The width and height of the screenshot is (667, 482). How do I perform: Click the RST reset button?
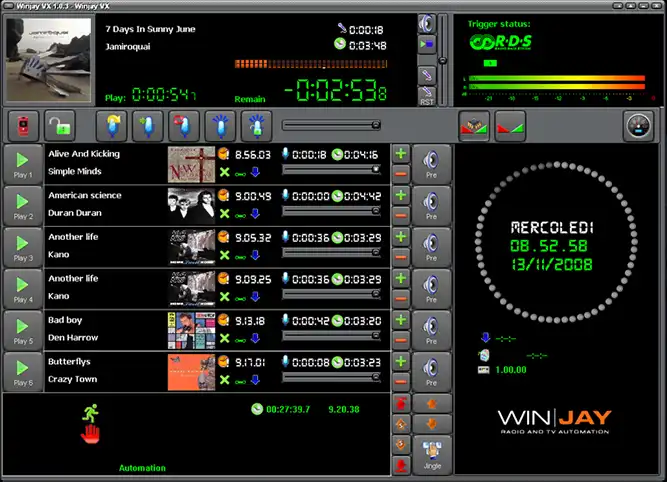pyautogui.click(x=427, y=96)
